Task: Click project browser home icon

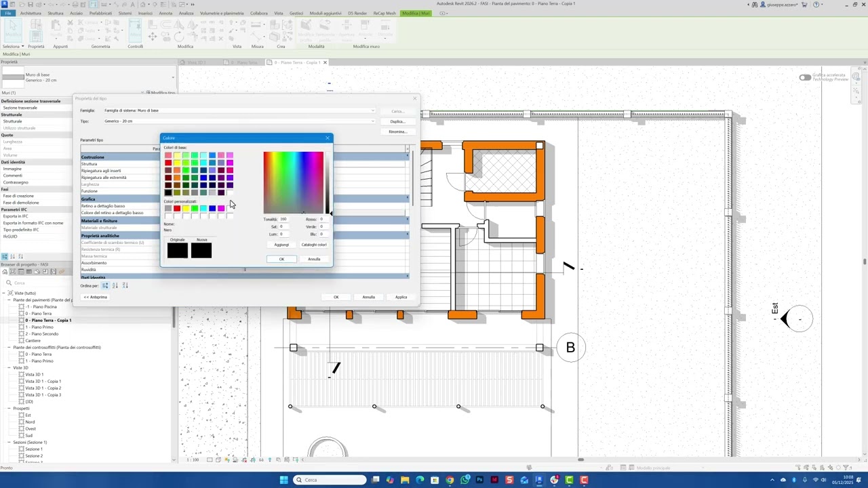Action: coord(5,272)
